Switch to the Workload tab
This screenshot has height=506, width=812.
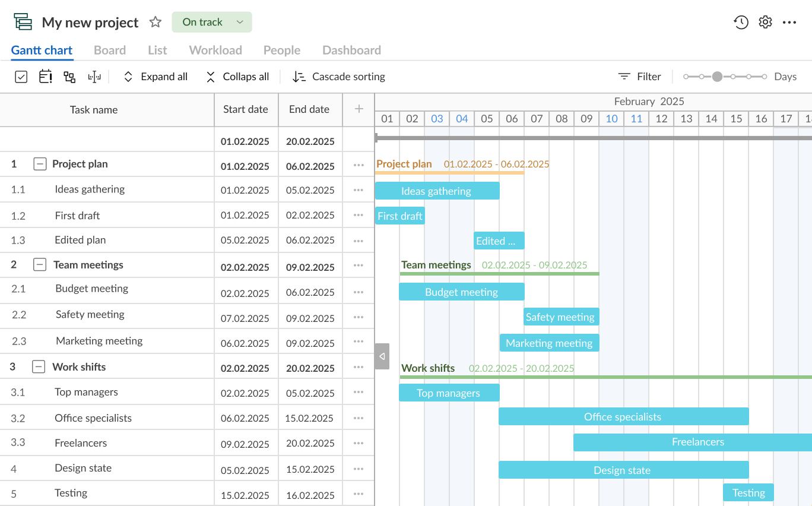pos(215,50)
